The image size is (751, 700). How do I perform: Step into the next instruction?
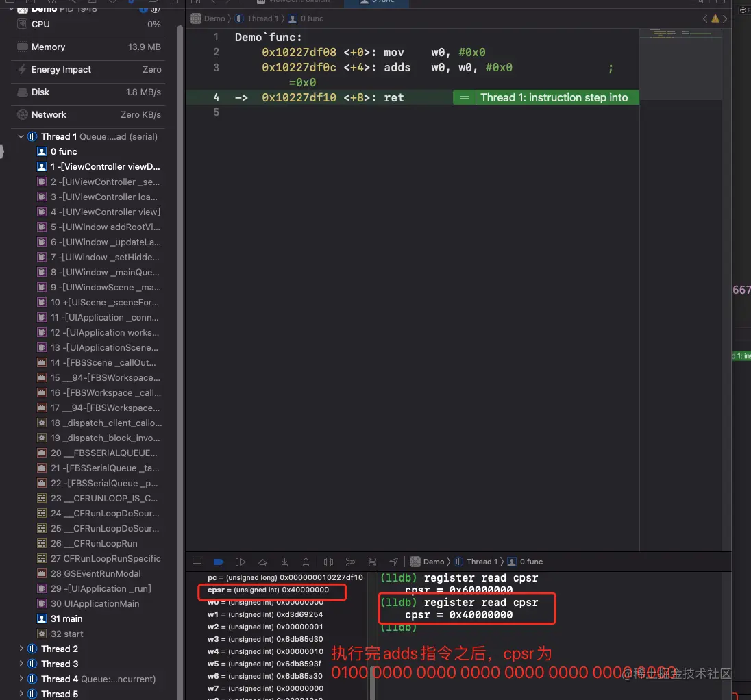pos(284,562)
